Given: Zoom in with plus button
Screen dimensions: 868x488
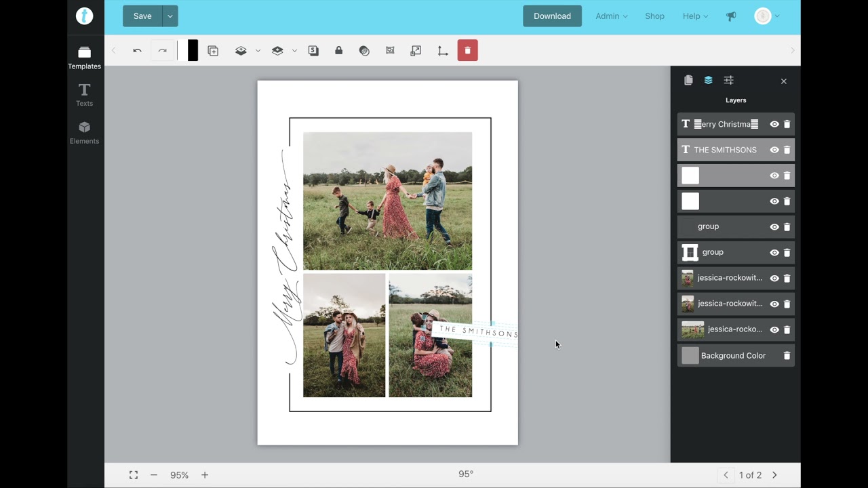Looking at the screenshot, I should 205,475.
